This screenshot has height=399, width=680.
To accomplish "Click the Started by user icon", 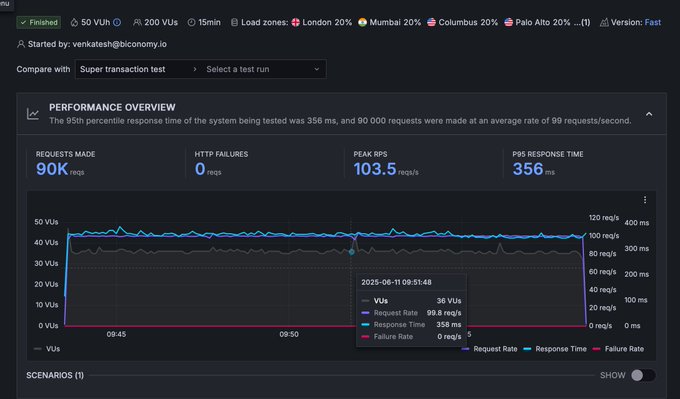I will tap(20, 44).
